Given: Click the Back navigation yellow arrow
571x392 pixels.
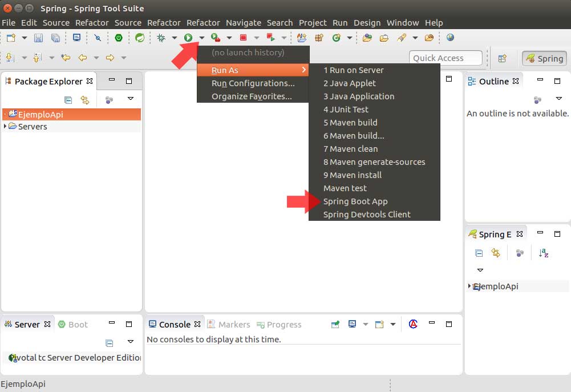Looking at the screenshot, I should coord(83,58).
